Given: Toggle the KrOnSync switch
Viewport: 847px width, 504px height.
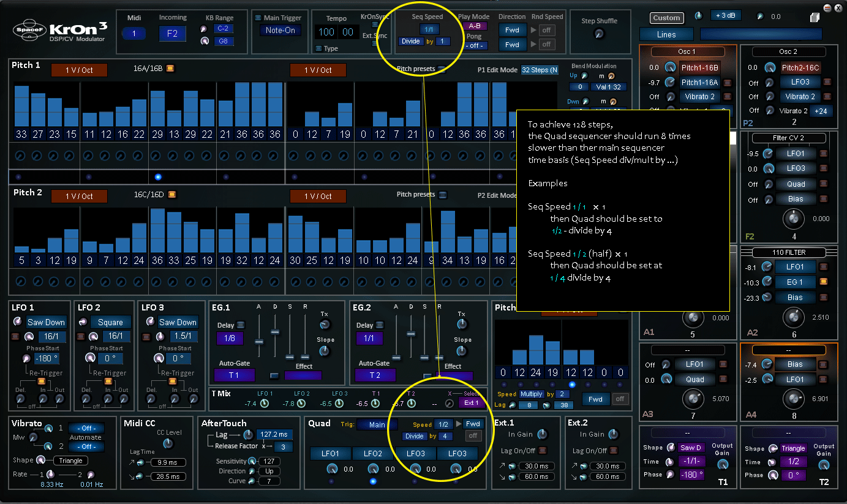Looking at the screenshot, I should pos(375,24).
